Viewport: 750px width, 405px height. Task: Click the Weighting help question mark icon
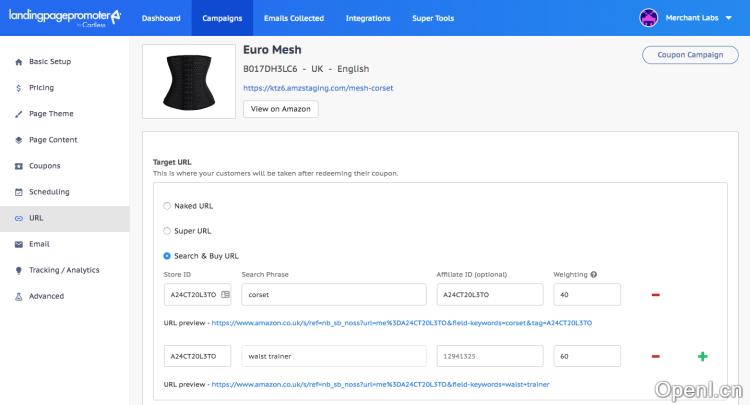594,274
